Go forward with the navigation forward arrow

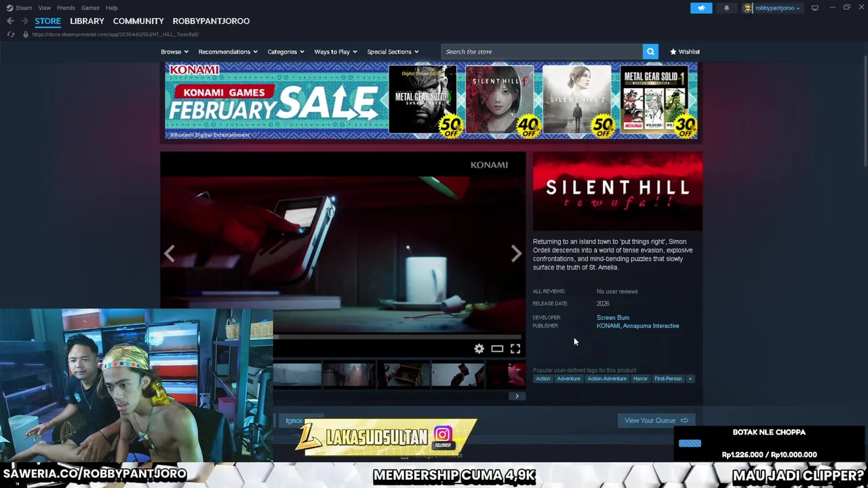24,21
